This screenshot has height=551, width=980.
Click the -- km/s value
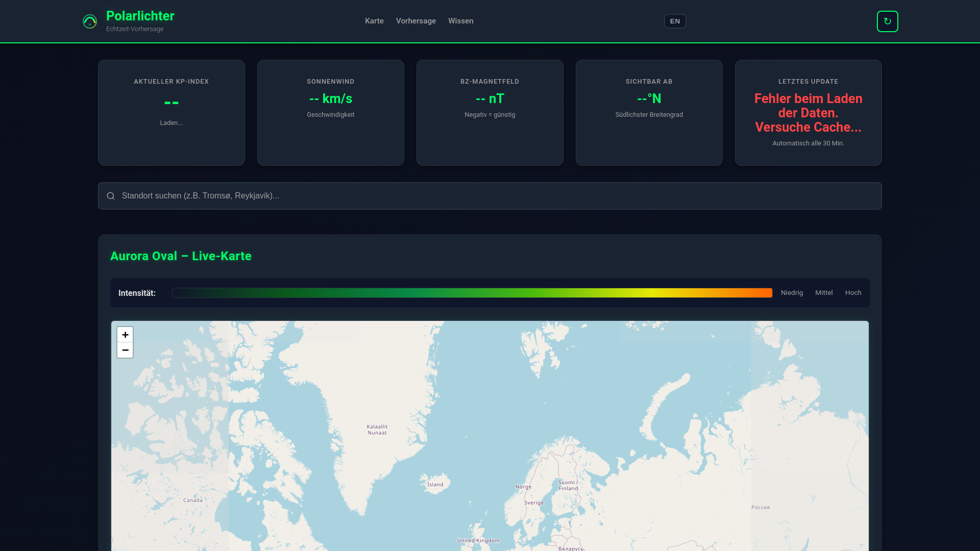331,98
